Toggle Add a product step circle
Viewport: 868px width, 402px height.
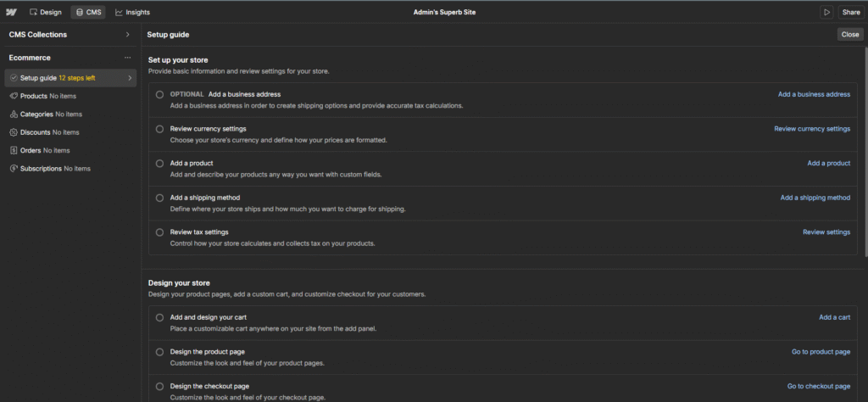click(x=159, y=164)
